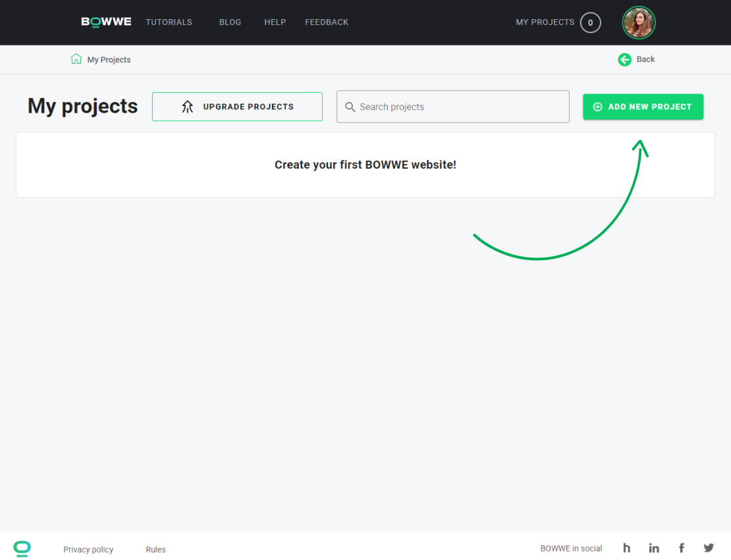Open the Help menu item
The width and height of the screenshot is (731, 560).
[275, 22]
